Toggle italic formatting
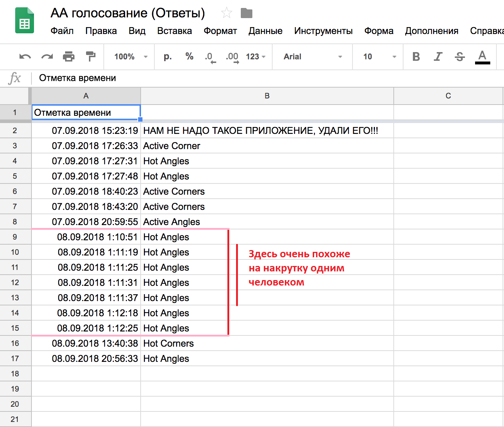 pos(438,56)
